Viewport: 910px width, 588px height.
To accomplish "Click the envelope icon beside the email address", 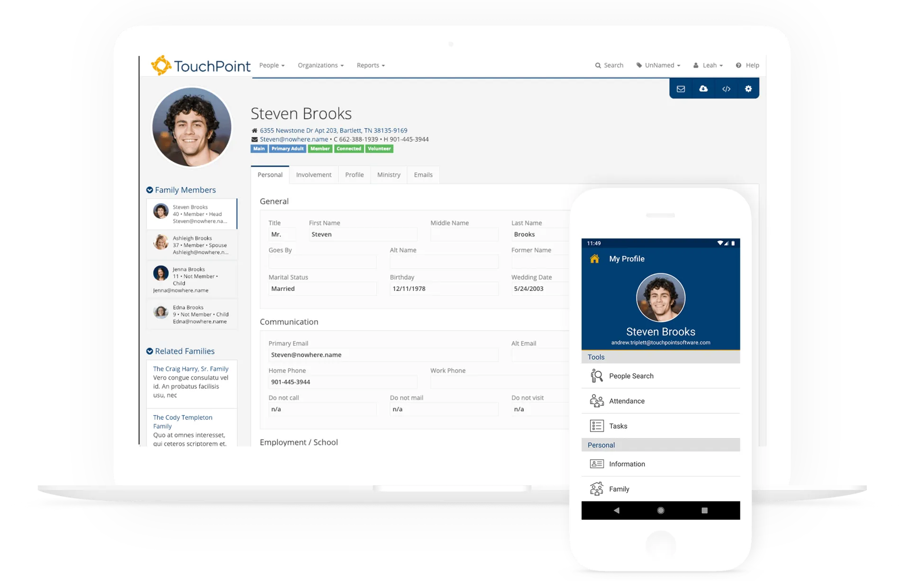I will pyautogui.click(x=255, y=139).
